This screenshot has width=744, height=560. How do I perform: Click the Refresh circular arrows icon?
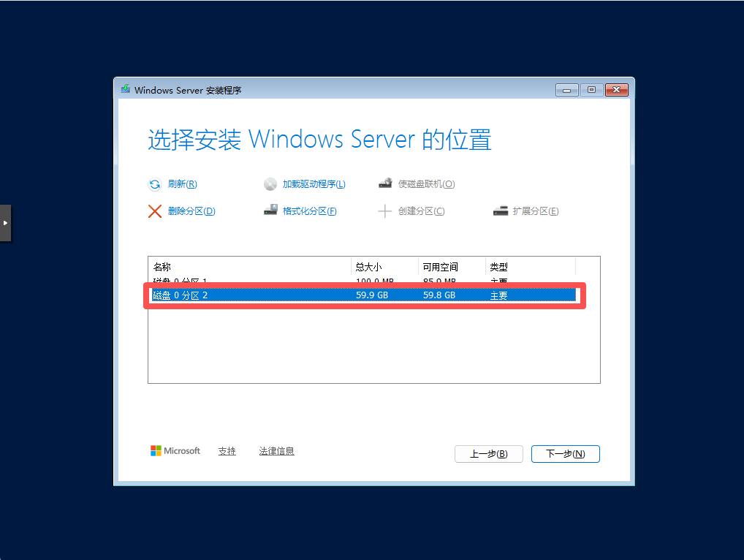pyautogui.click(x=155, y=184)
